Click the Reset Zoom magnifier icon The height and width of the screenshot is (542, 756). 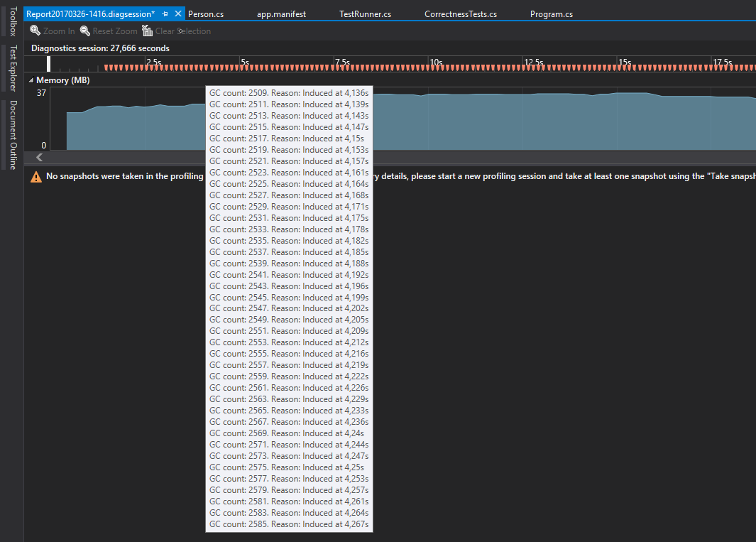[85, 31]
